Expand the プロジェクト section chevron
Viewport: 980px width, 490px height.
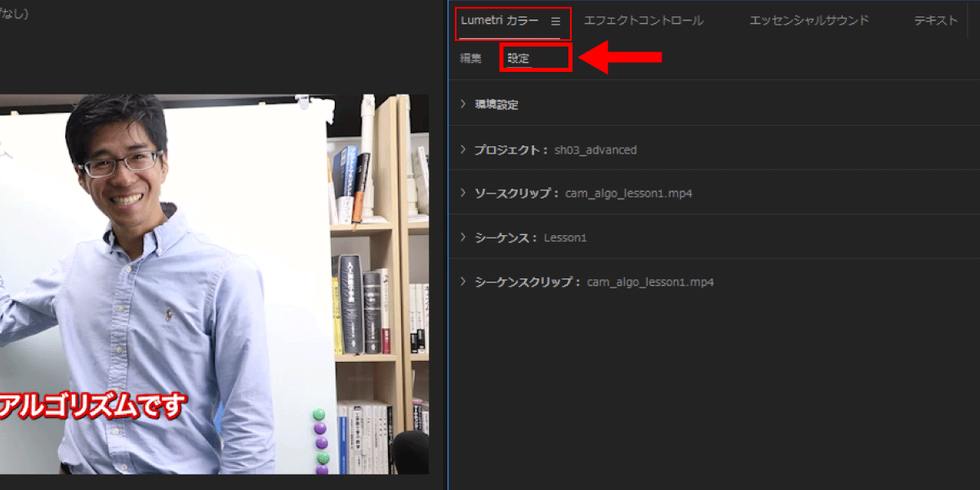(x=463, y=149)
